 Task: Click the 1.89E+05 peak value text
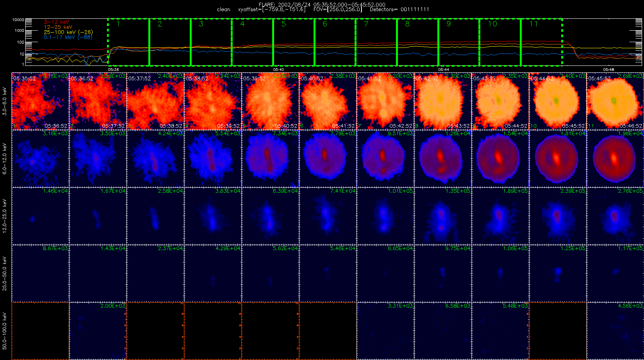coord(516,191)
